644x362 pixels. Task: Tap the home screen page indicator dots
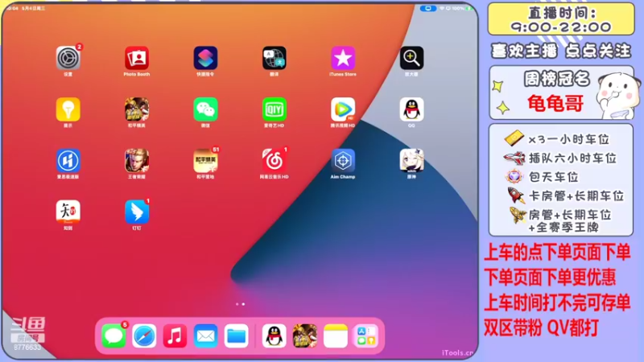(240, 304)
